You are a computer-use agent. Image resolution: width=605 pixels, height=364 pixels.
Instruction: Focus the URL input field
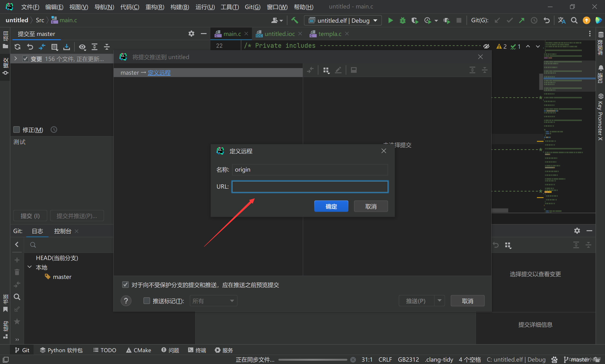310,187
